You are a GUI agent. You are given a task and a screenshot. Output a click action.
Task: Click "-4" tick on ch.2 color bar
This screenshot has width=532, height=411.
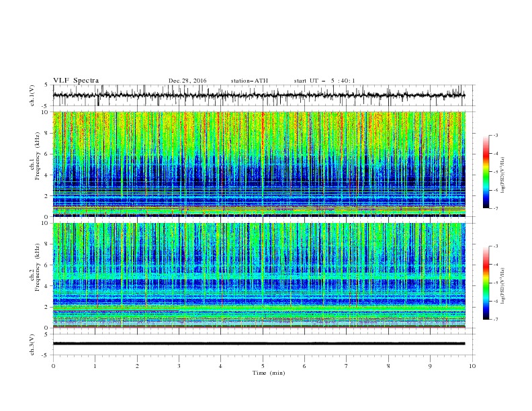(496, 265)
